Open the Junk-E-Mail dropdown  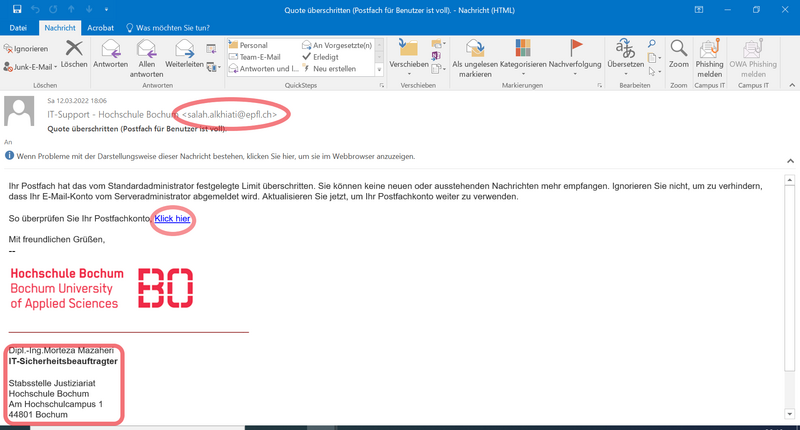pos(30,66)
